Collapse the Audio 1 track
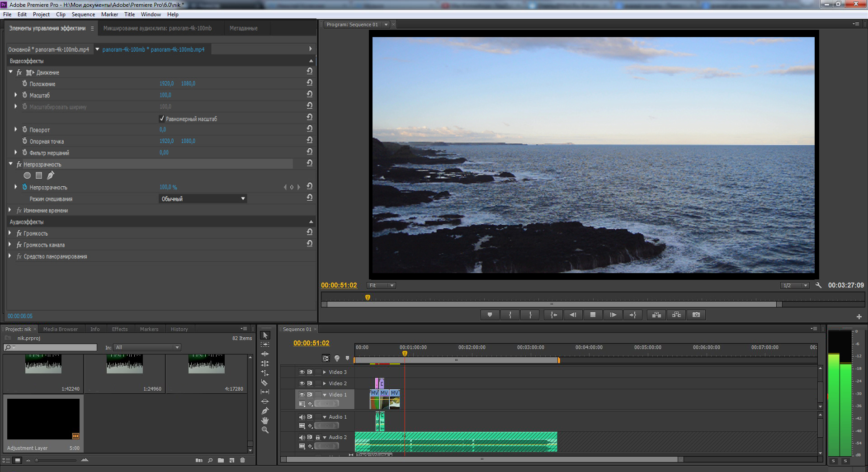Viewport: 868px width, 472px height. (x=324, y=417)
